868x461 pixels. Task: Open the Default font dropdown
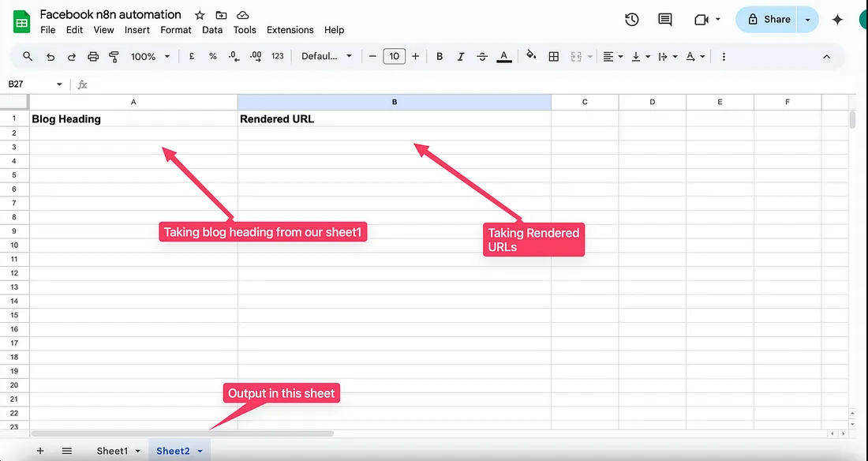click(x=327, y=56)
